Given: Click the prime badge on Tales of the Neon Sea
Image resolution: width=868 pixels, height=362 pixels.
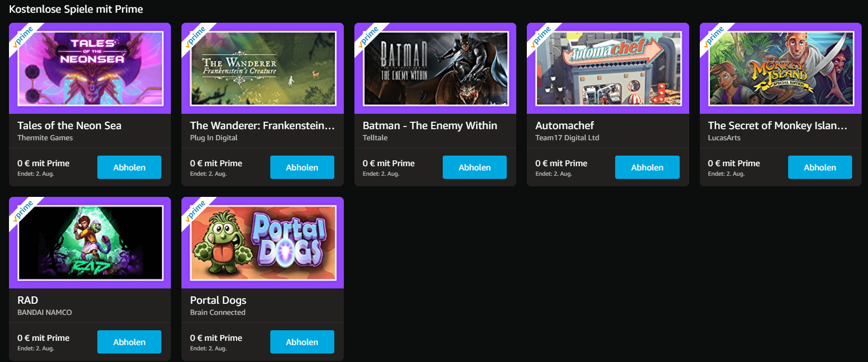Looking at the screenshot, I should pyautogui.click(x=22, y=37).
